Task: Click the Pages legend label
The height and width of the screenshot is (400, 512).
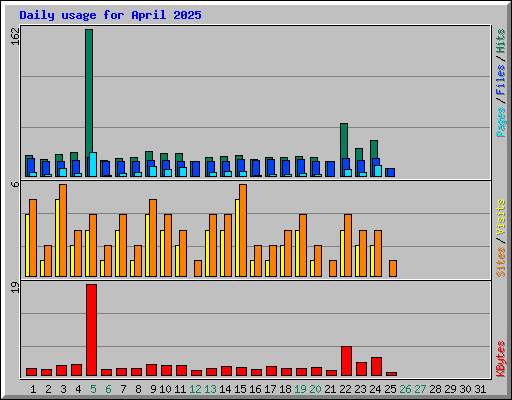Action: 500,122
